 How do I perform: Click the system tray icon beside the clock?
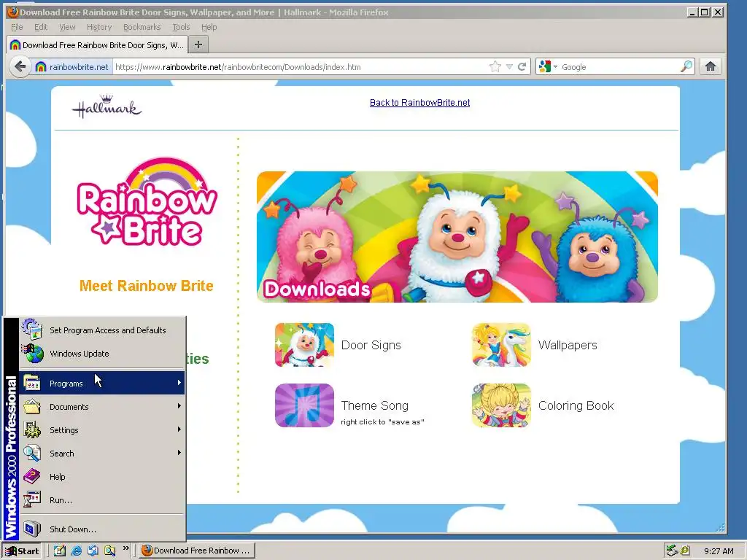pyautogui.click(x=685, y=551)
